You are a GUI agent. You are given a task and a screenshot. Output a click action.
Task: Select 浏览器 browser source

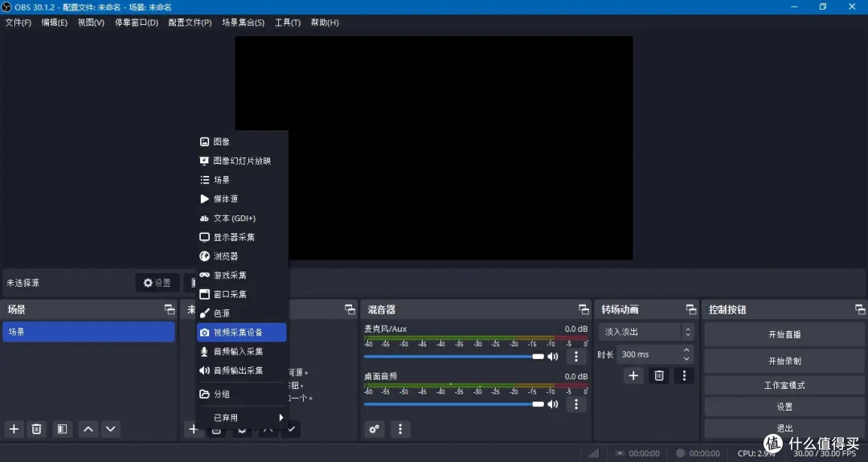tap(243, 256)
